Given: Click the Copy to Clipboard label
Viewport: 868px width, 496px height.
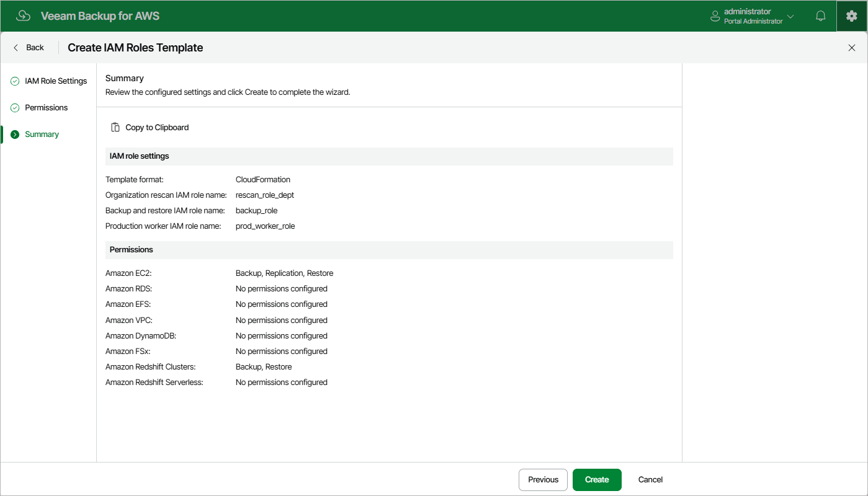Looking at the screenshot, I should 157,127.
